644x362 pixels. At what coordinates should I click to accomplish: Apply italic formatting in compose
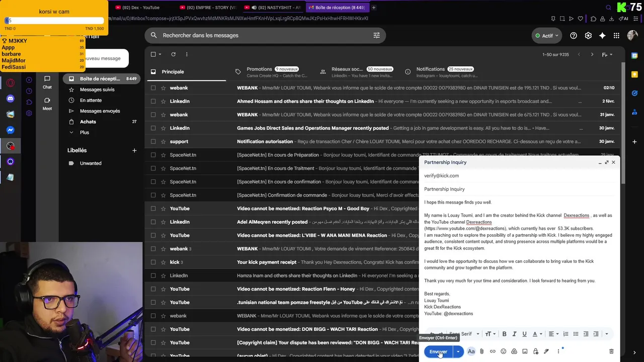(x=514, y=334)
